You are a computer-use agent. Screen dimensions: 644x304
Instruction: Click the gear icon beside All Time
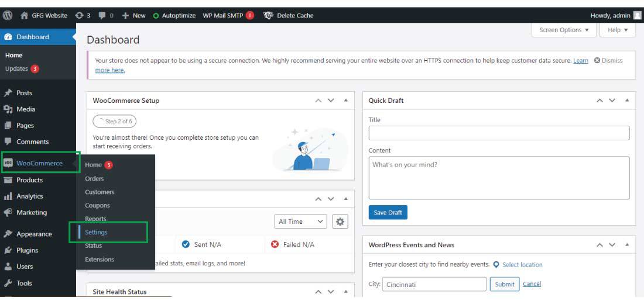point(340,222)
